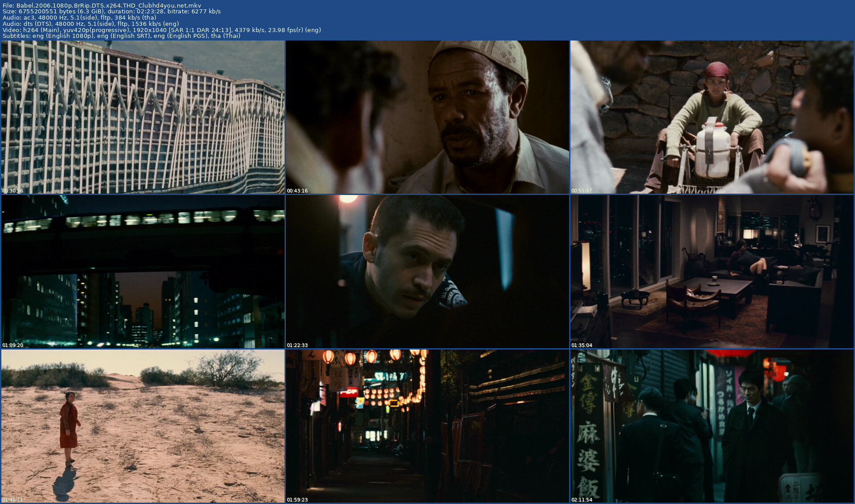Viewport: 855px width, 504px height.
Task: Click the 01:59:23 timestamp label
Action: [x=297, y=500]
